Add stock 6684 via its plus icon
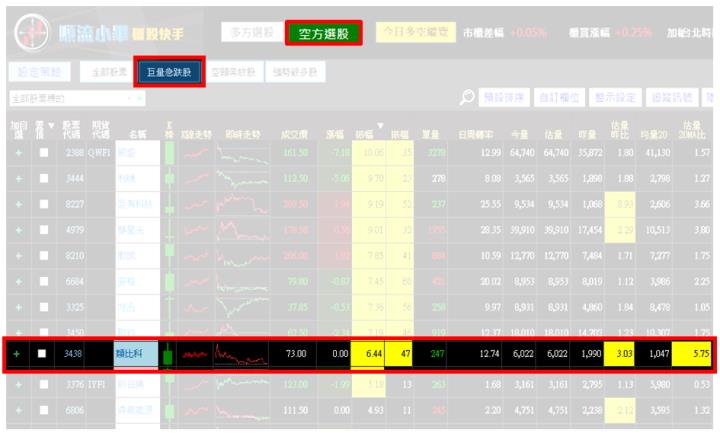 [18, 281]
